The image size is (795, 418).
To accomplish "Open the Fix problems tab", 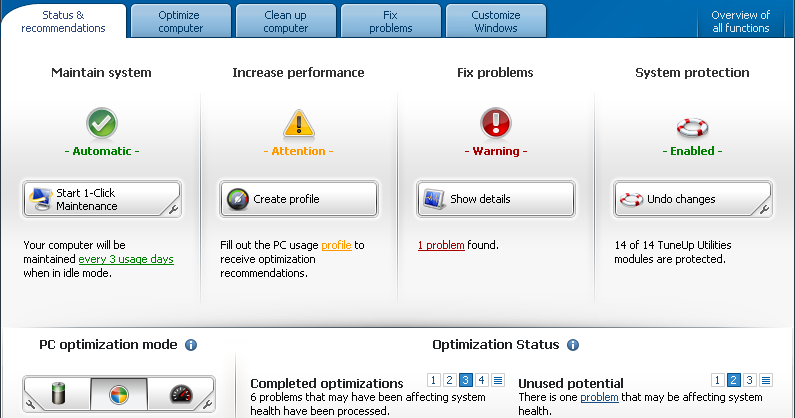I will [x=390, y=22].
